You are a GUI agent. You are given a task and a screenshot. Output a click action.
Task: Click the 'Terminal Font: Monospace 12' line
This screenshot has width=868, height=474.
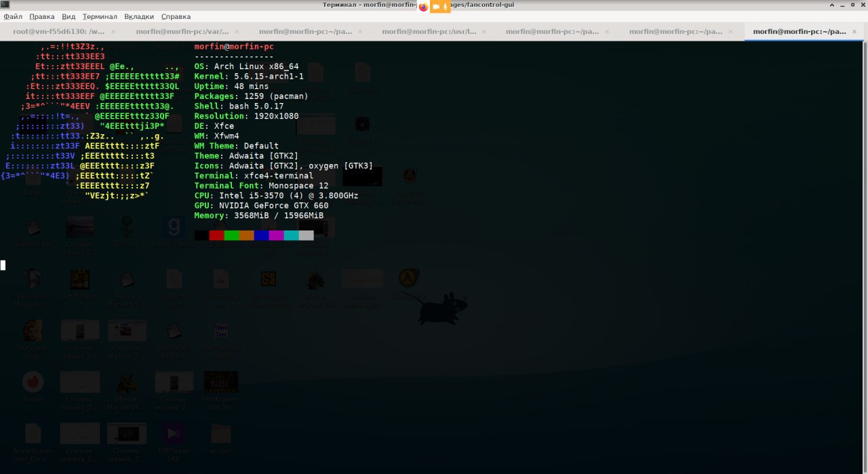pos(261,186)
